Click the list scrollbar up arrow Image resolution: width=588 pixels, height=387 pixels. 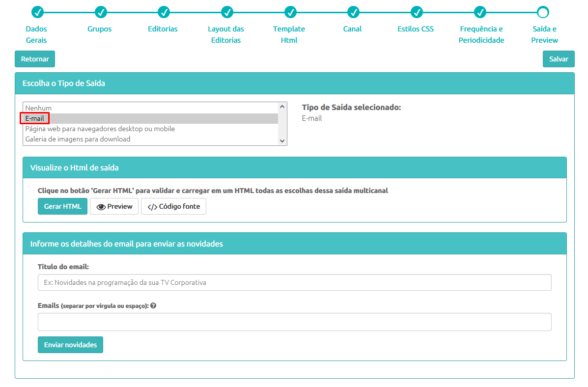point(282,107)
